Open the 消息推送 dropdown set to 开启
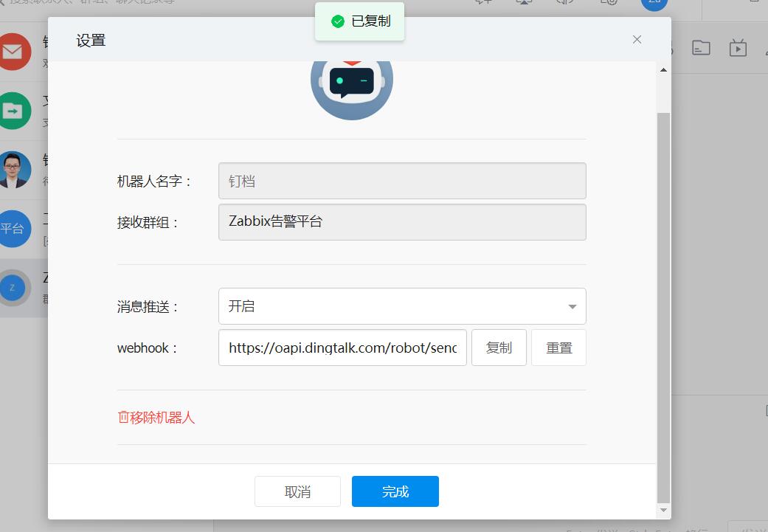768x532 pixels. (402, 306)
